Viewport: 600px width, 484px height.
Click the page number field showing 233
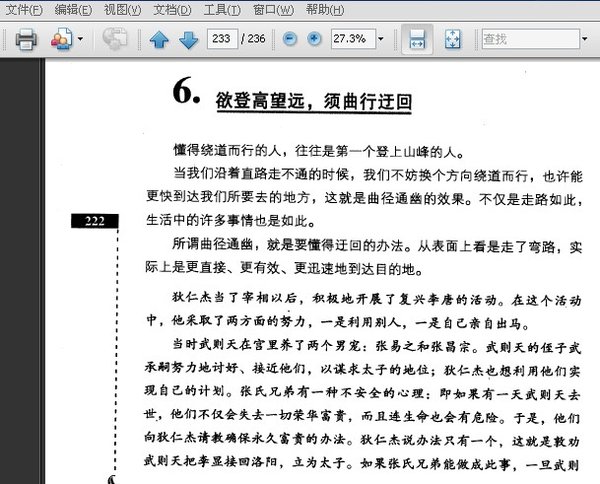pyautogui.click(x=222, y=39)
